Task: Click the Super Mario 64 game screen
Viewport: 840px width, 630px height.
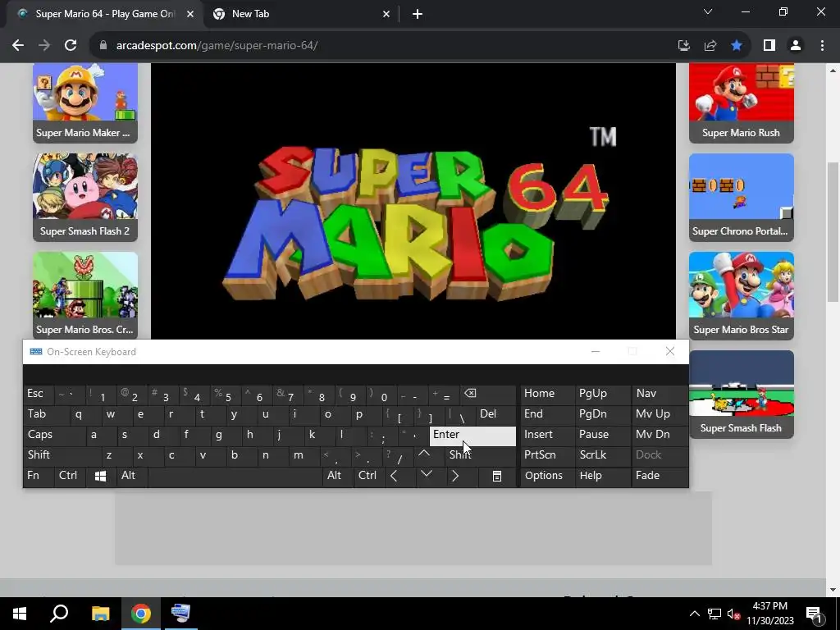Action: click(413, 202)
